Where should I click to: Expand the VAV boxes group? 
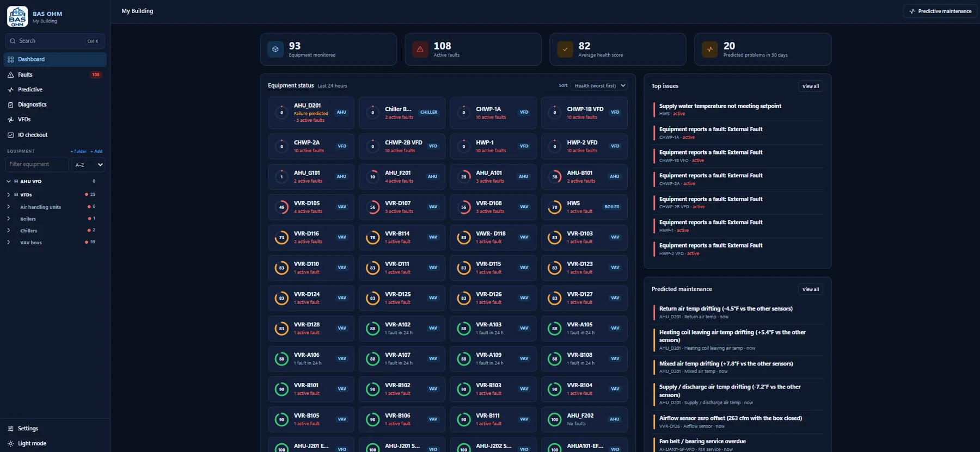pos(9,243)
